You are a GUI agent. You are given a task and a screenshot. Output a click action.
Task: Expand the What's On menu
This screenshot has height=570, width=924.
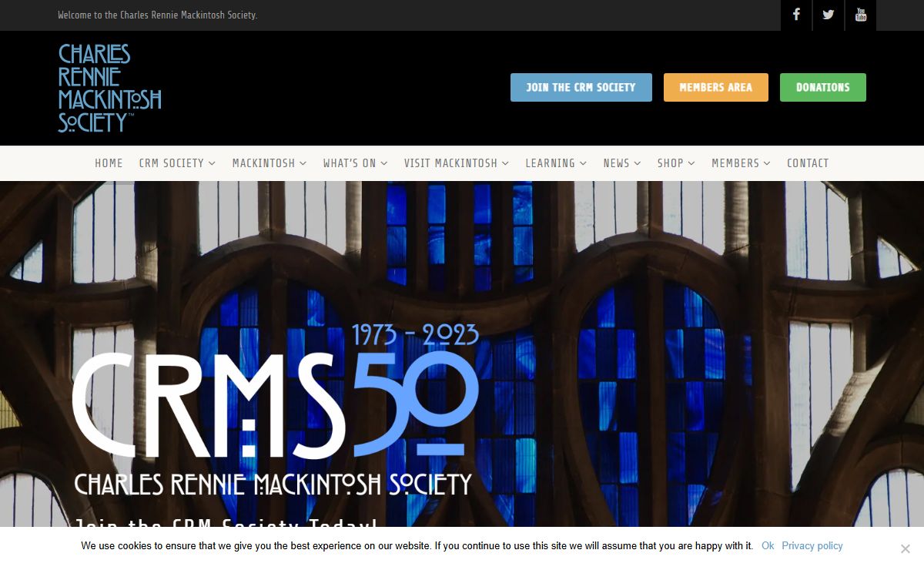pos(355,163)
